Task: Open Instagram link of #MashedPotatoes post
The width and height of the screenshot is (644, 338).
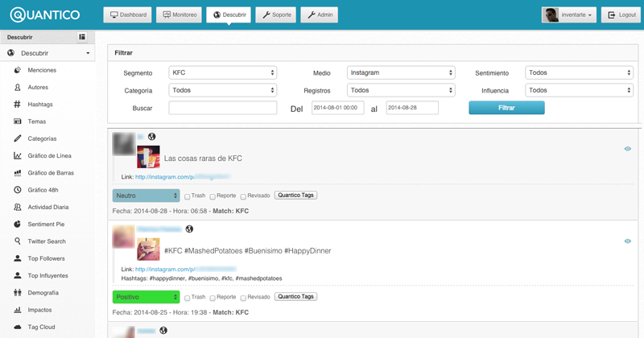Action: (x=186, y=270)
